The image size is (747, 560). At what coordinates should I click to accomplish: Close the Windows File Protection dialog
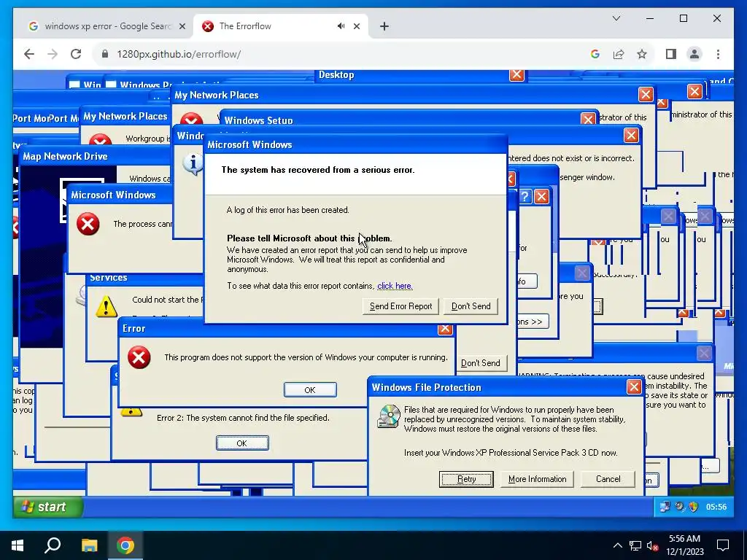click(x=634, y=387)
